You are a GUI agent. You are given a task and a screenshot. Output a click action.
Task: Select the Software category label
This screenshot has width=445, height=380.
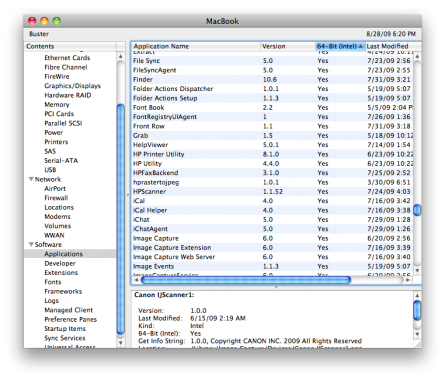click(x=48, y=244)
